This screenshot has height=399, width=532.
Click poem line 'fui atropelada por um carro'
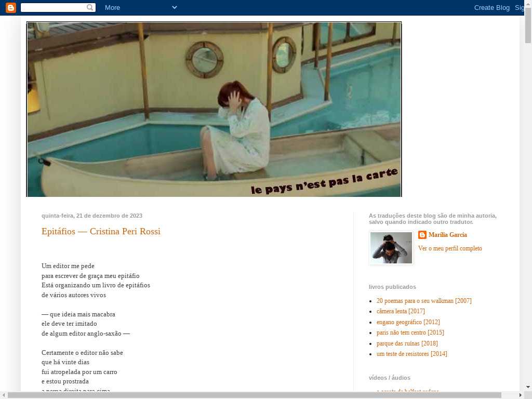pos(79,372)
